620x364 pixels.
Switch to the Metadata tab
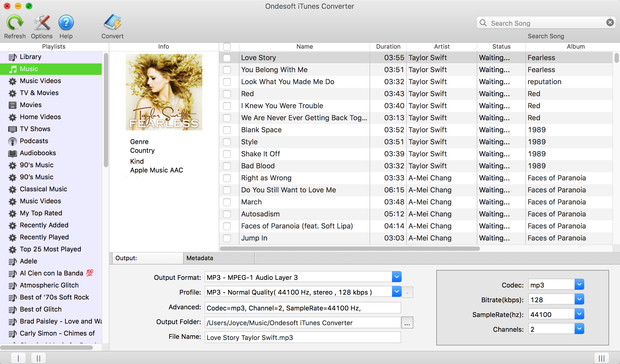[200, 257]
